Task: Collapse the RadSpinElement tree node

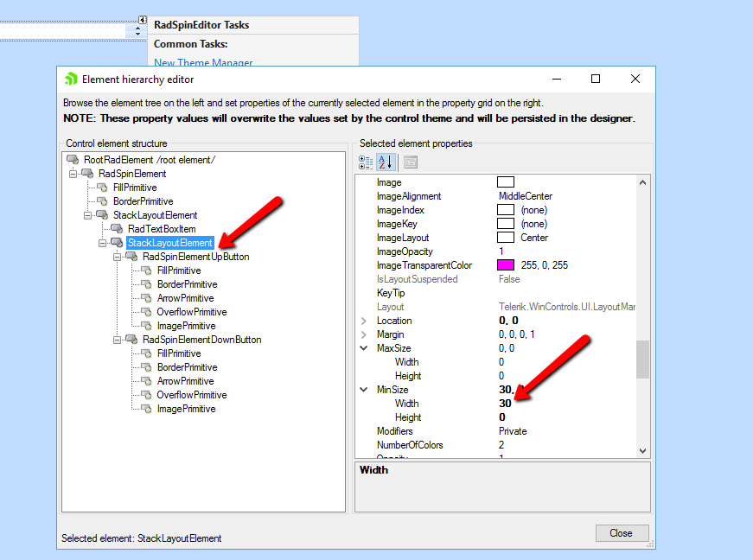Action: click(x=73, y=174)
